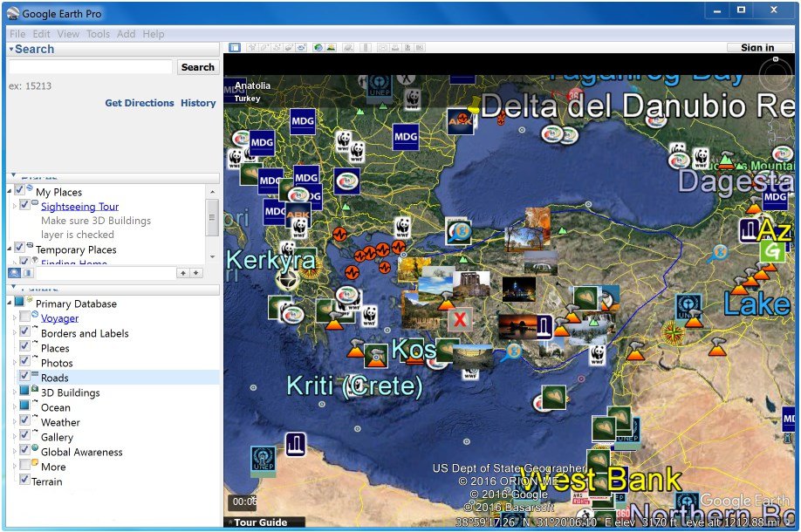Viewport: 801px width, 532px height.
Task: Click the Hide Sidebar toolbar icon
Action: tap(235, 48)
